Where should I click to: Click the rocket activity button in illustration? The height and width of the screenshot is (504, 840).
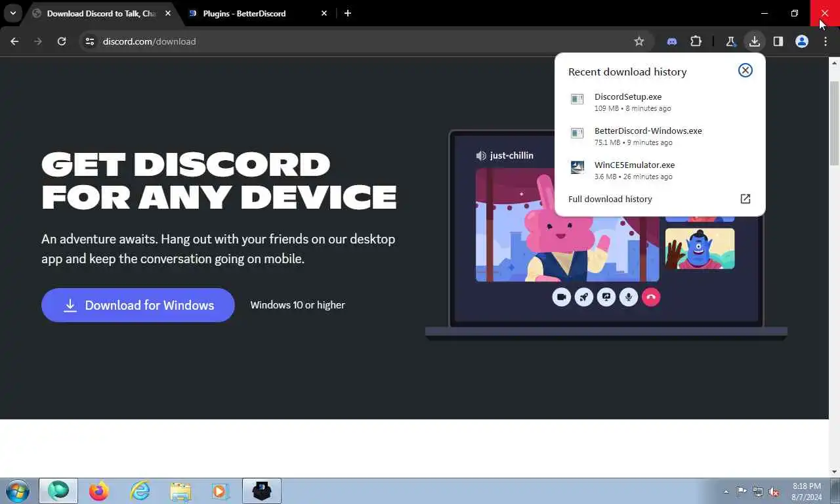pos(584,297)
